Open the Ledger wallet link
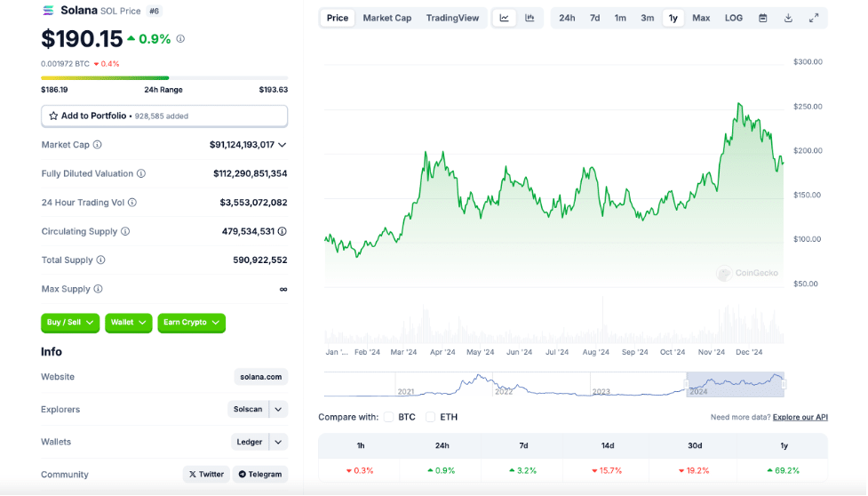Image resolution: width=868 pixels, height=496 pixels. point(249,443)
